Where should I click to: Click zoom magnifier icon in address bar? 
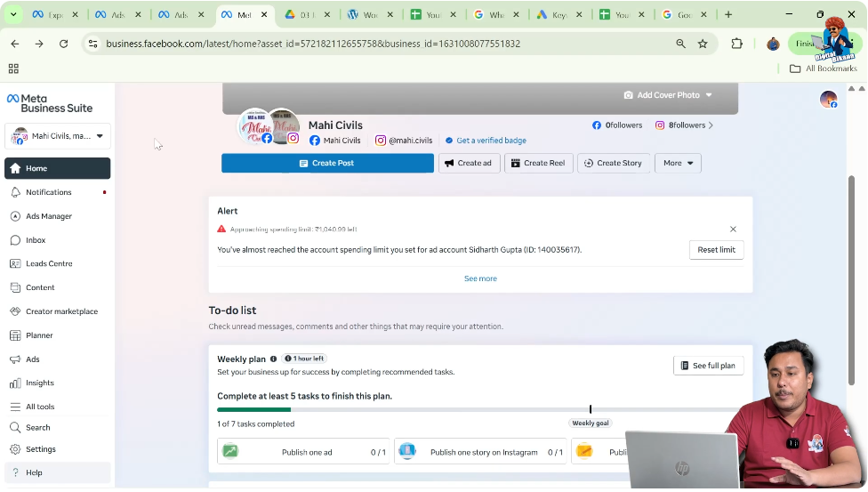pyautogui.click(x=680, y=44)
